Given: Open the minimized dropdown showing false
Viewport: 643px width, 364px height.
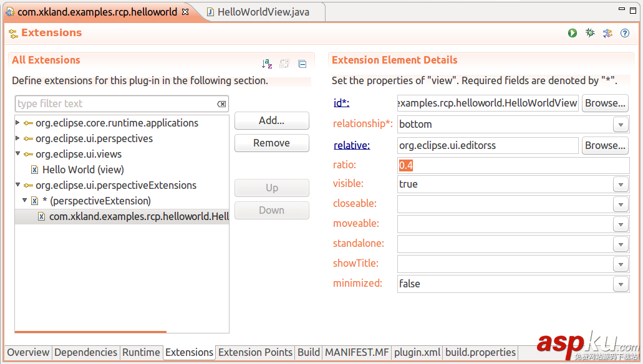Looking at the screenshot, I should pyautogui.click(x=620, y=284).
